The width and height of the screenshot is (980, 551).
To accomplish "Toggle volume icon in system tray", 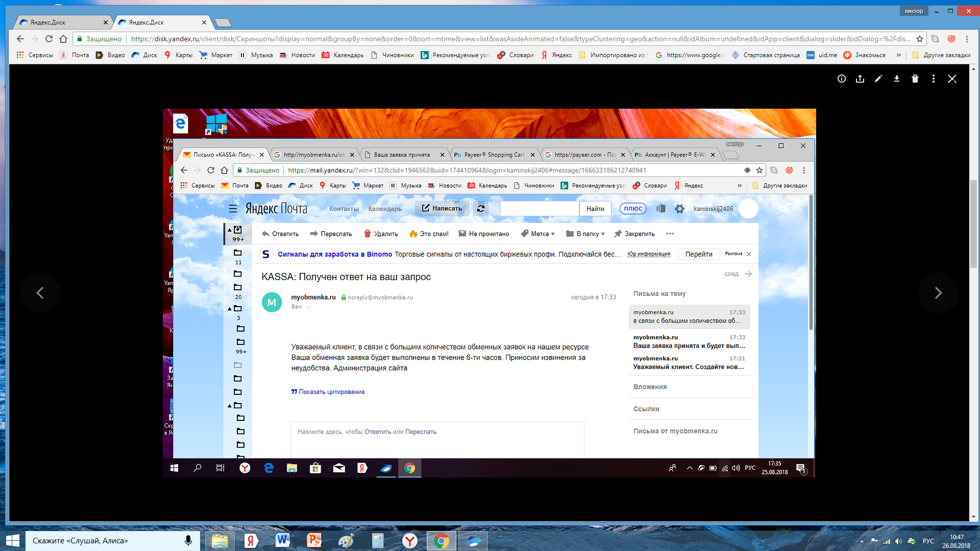I will [898, 541].
